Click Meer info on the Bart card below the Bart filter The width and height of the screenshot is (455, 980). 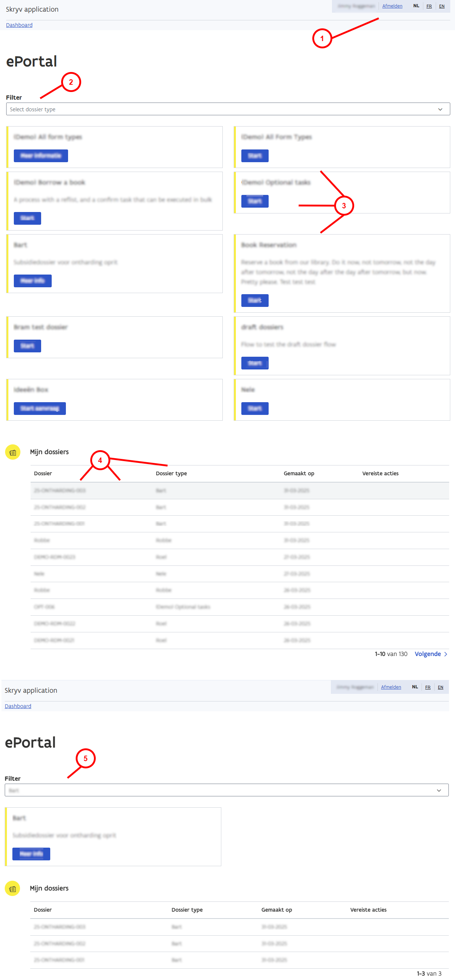[31, 854]
